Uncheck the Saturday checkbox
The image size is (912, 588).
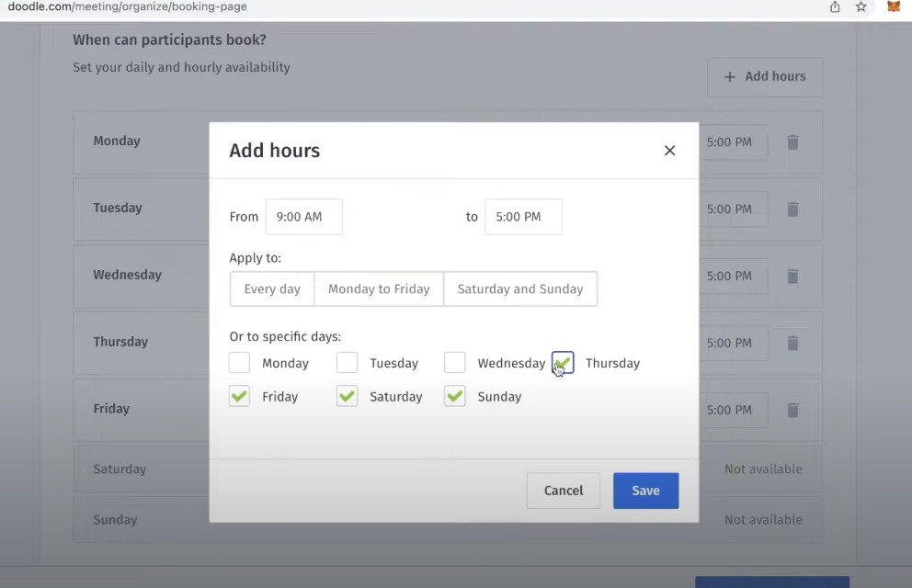click(347, 397)
